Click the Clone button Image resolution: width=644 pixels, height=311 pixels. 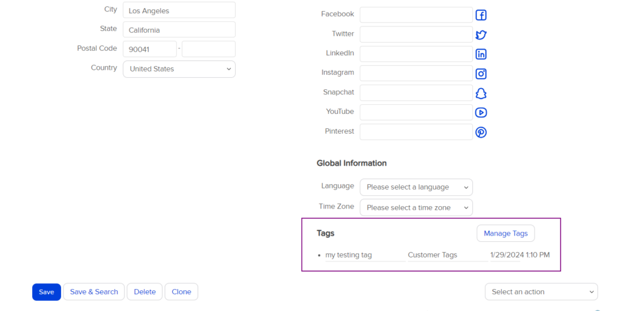(x=181, y=292)
